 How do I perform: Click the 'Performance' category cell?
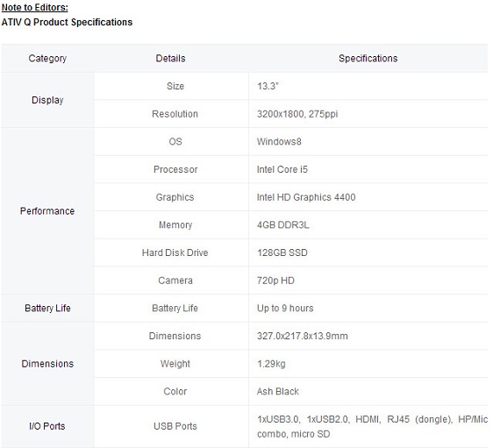[47, 211]
